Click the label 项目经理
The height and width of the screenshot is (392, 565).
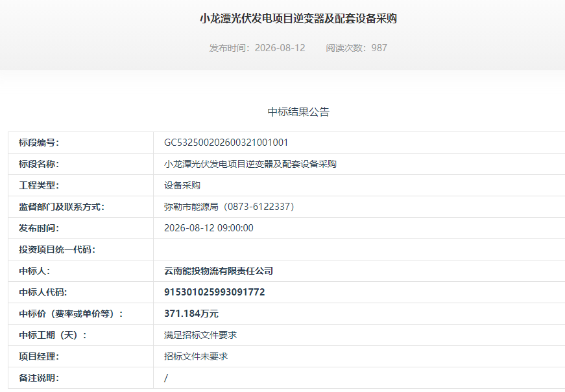(39, 357)
